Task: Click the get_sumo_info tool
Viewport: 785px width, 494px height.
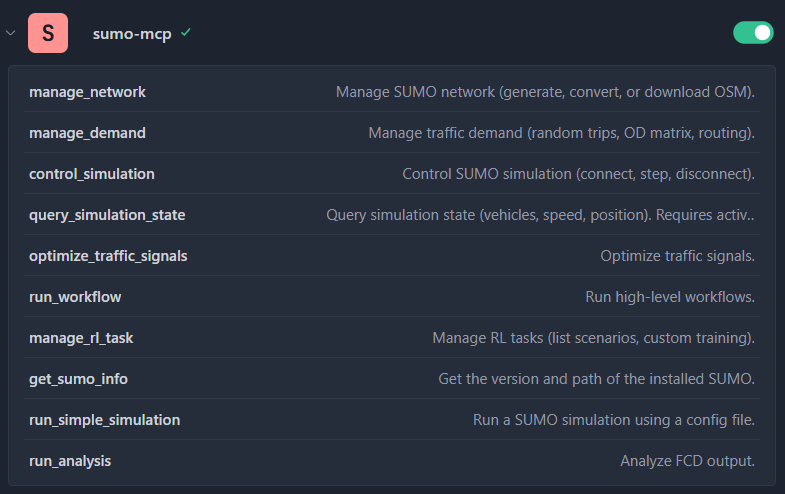Action: coord(78,379)
